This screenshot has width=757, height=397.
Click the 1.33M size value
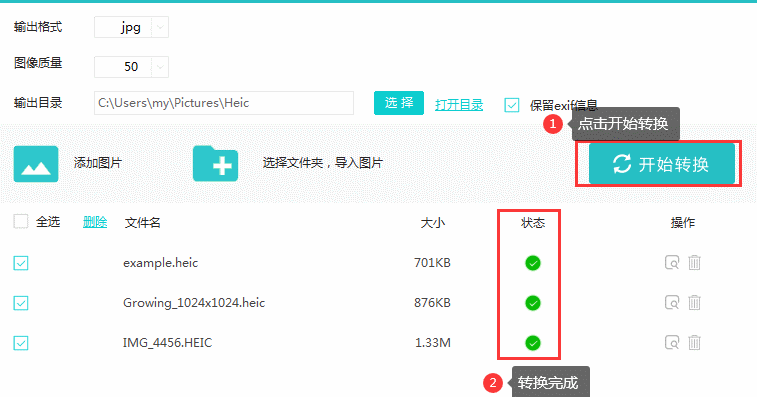[x=433, y=343]
